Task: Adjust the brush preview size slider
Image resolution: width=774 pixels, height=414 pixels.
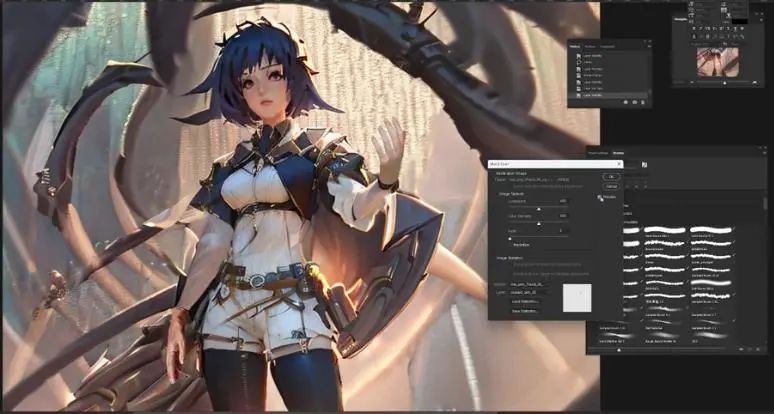Action: [619, 350]
